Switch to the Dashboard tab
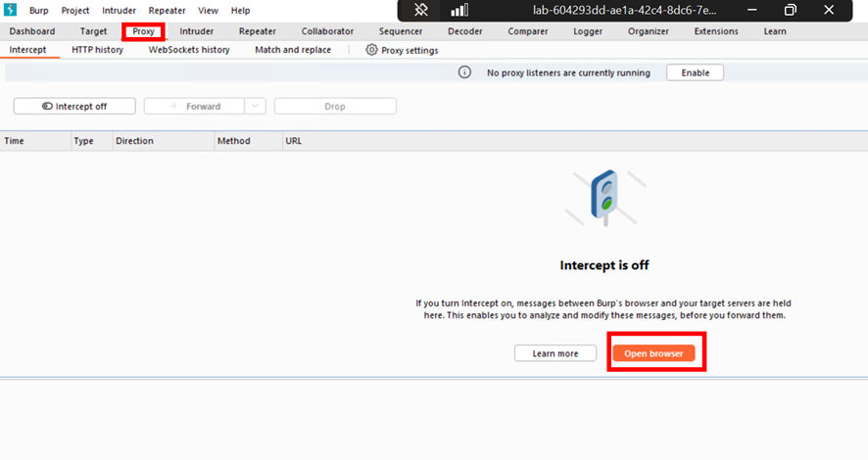Image resolution: width=868 pixels, height=460 pixels. (32, 31)
